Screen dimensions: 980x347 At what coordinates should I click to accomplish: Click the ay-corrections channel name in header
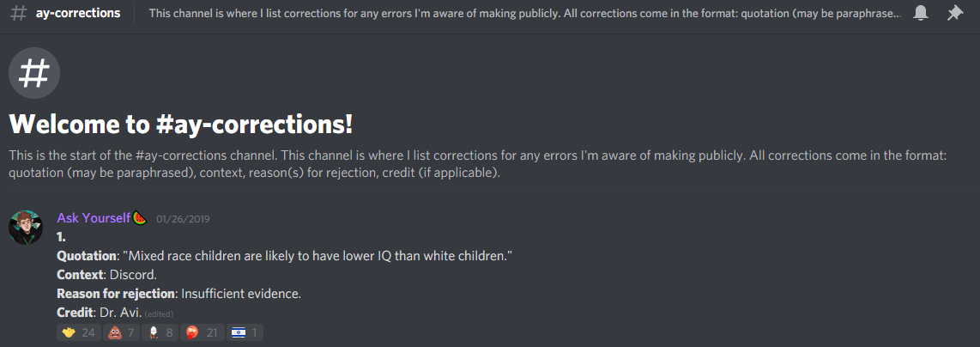(78, 13)
